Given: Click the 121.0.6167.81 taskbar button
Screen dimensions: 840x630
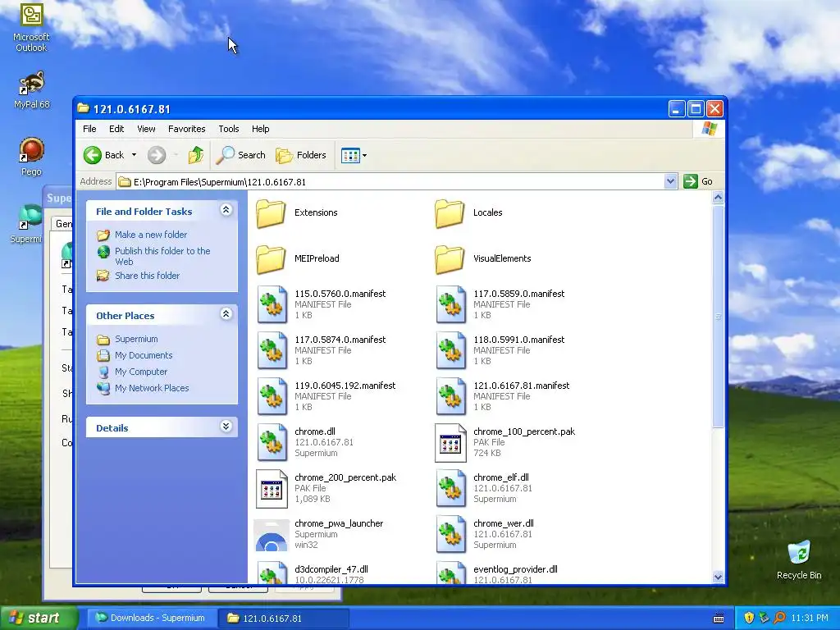Looking at the screenshot, I should [283, 618].
